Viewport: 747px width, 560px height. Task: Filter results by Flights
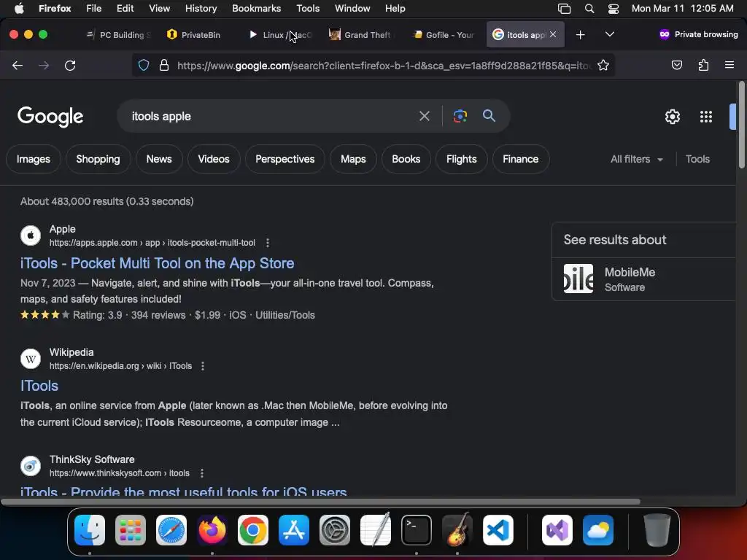[462, 160]
